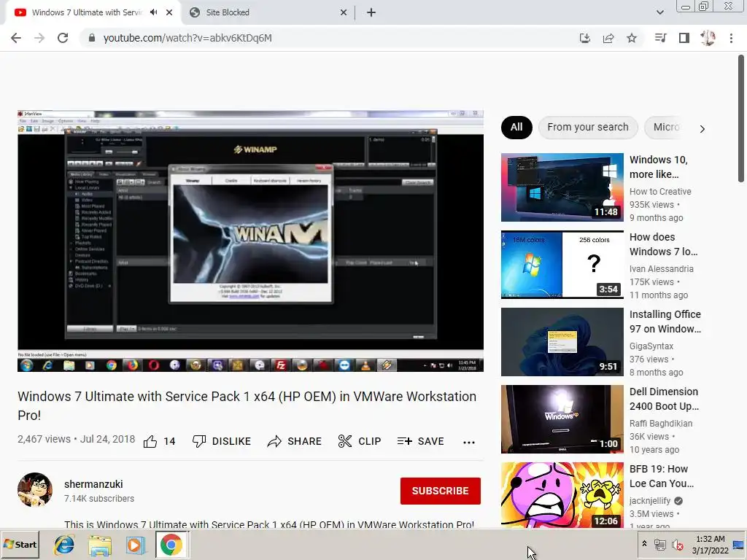Click GigaSyntax channel name

[x=651, y=346]
